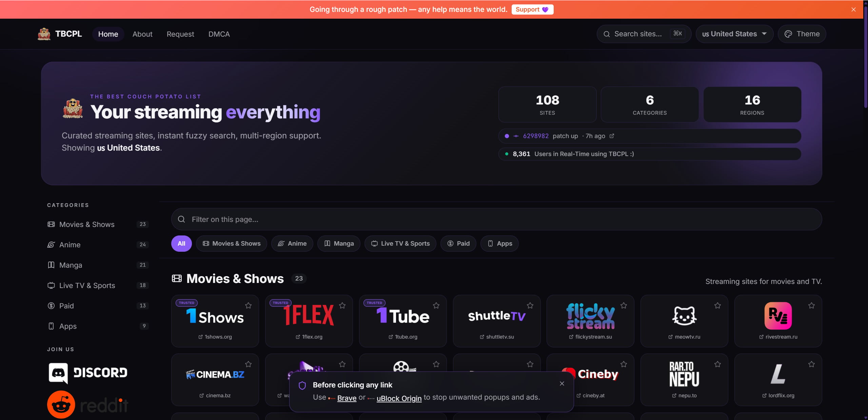Go to the About page

point(142,34)
